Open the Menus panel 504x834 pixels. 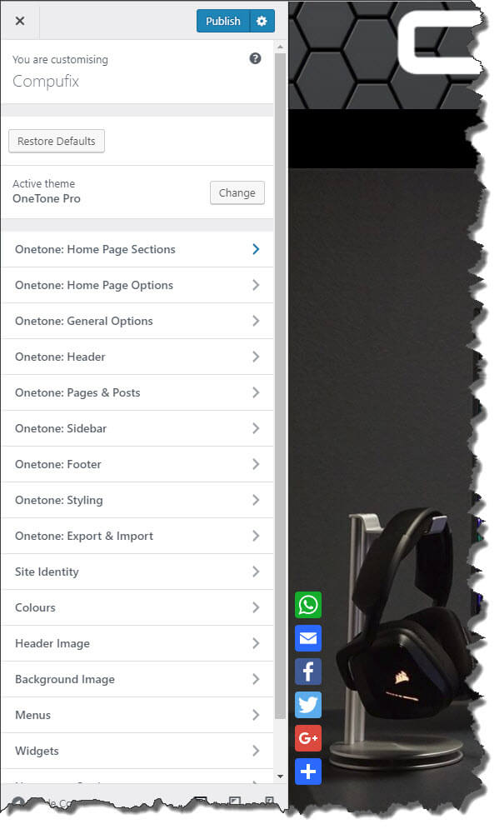pyautogui.click(x=137, y=715)
